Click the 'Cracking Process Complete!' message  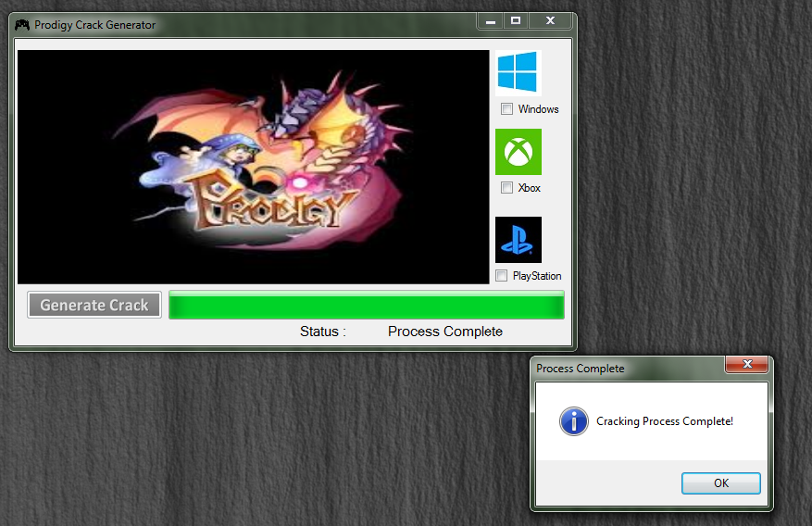665,421
